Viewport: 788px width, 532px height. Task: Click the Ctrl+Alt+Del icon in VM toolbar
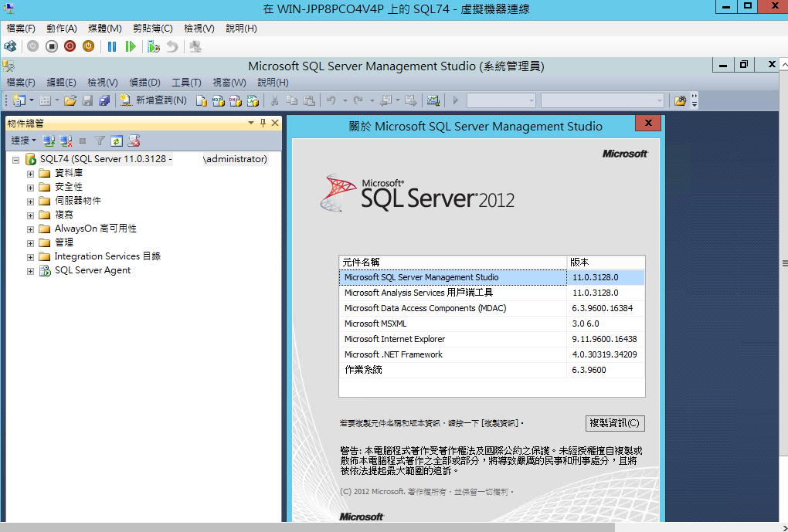(x=11, y=47)
